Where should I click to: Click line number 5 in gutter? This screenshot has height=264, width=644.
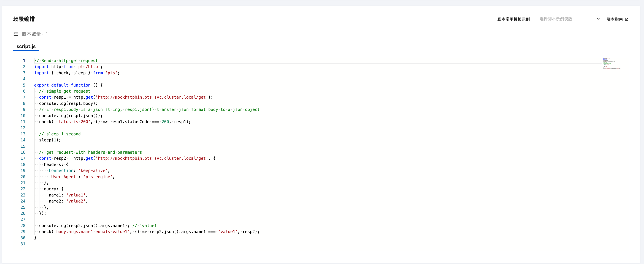click(24, 85)
